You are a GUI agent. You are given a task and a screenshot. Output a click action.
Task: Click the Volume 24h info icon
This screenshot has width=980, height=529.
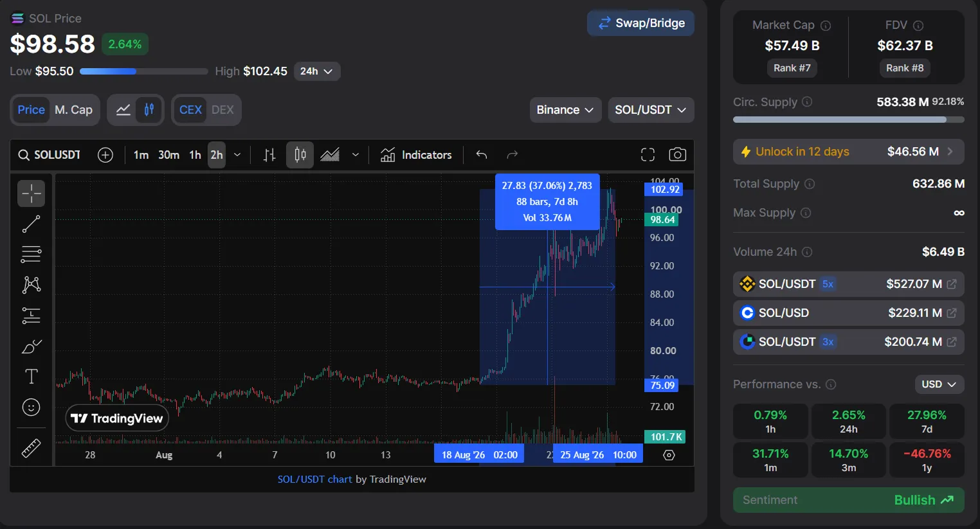coord(807,252)
